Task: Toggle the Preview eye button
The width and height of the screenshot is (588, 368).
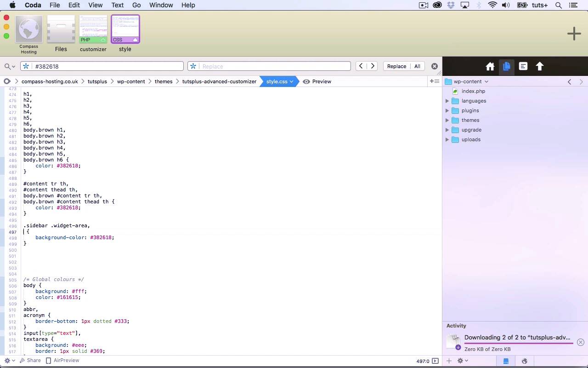Action: (317, 81)
